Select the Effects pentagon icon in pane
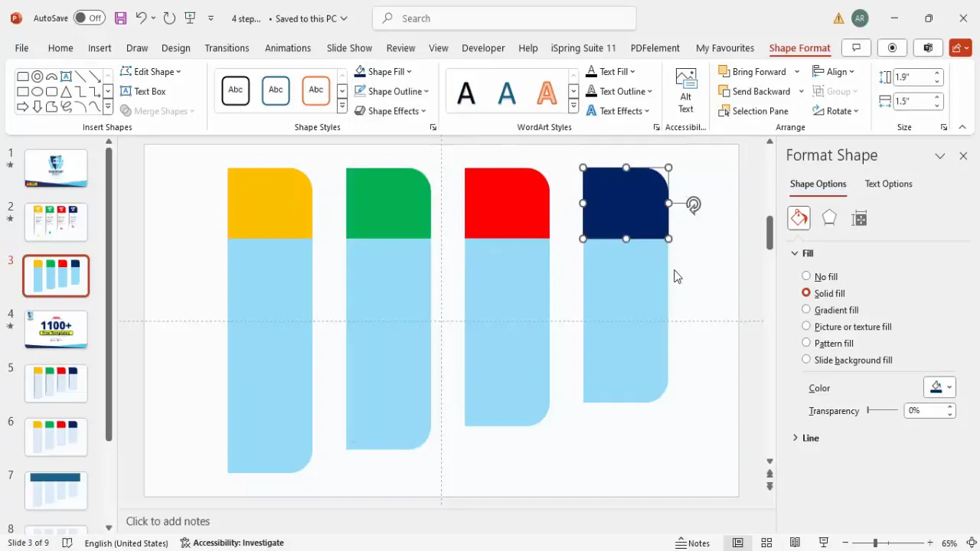The height and width of the screenshot is (551, 980). tap(829, 218)
